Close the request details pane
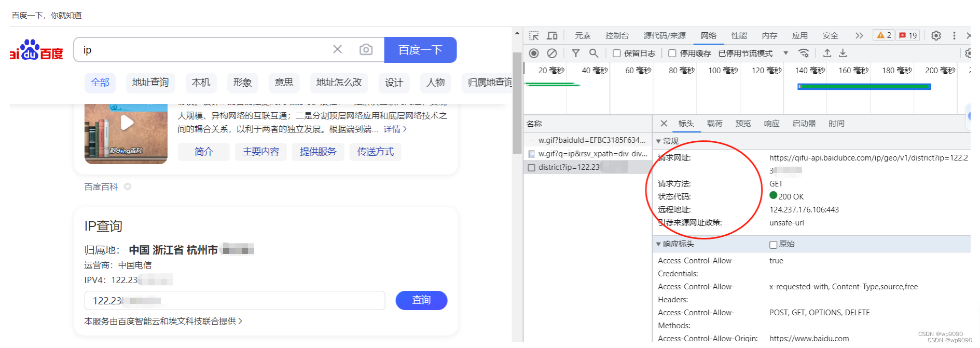 click(664, 123)
